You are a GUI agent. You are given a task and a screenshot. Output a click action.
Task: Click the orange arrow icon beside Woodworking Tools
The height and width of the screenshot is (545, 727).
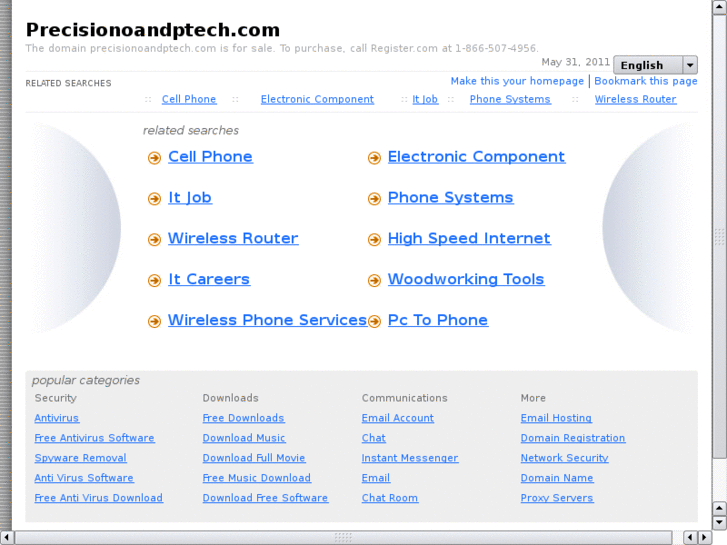pyautogui.click(x=374, y=281)
